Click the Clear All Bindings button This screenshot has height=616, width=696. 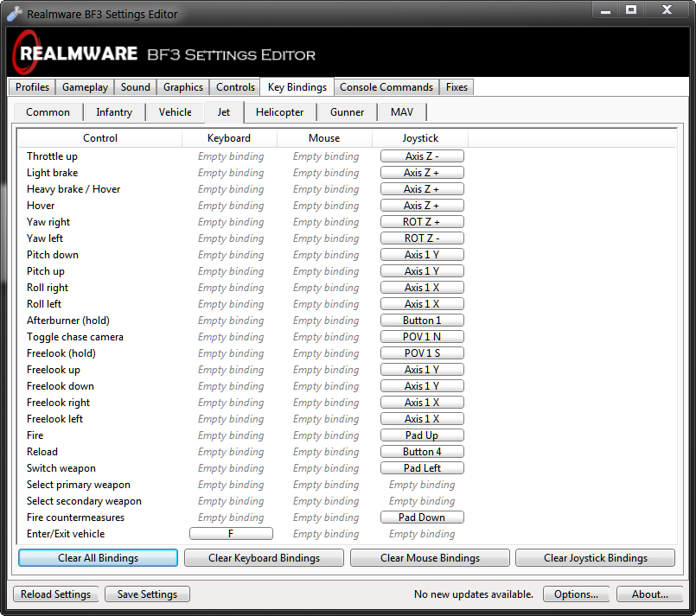pos(98,558)
